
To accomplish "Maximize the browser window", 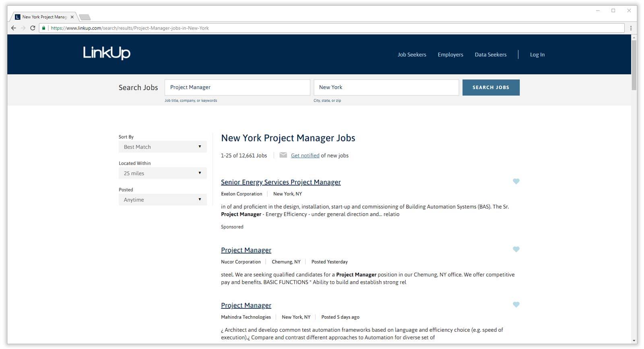I will (x=613, y=10).
